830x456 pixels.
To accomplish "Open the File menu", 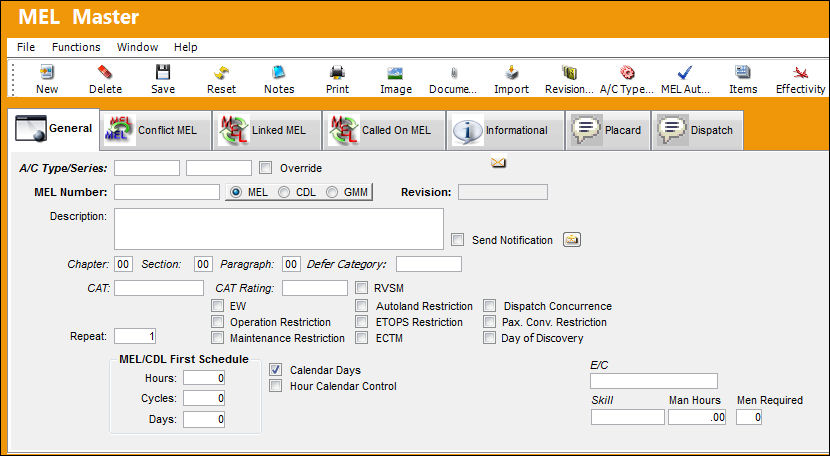I will (26, 47).
